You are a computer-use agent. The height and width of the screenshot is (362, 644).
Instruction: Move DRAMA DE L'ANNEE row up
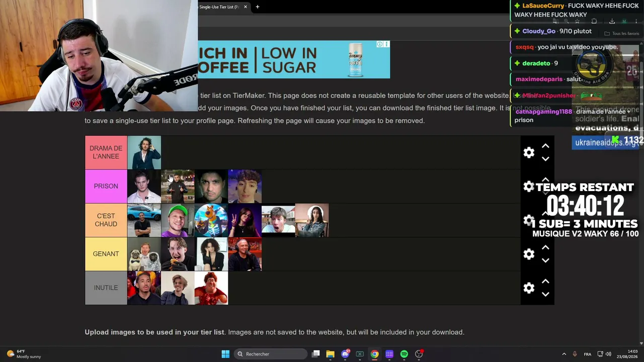coord(545,146)
